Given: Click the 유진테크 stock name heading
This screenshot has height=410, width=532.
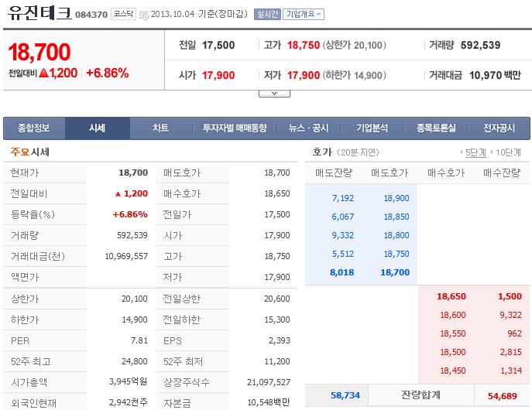Looking at the screenshot, I should (39, 13).
